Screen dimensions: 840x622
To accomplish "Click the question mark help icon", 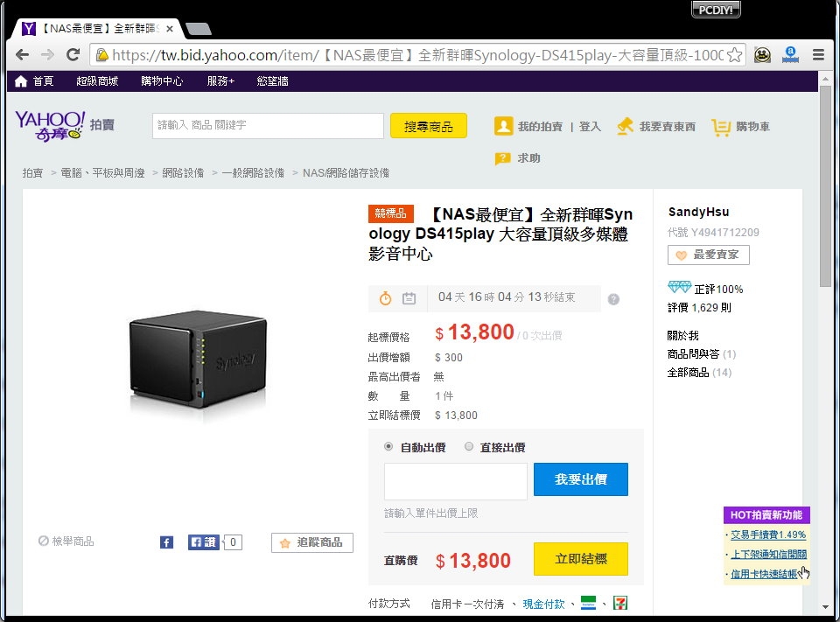I will (613, 299).
